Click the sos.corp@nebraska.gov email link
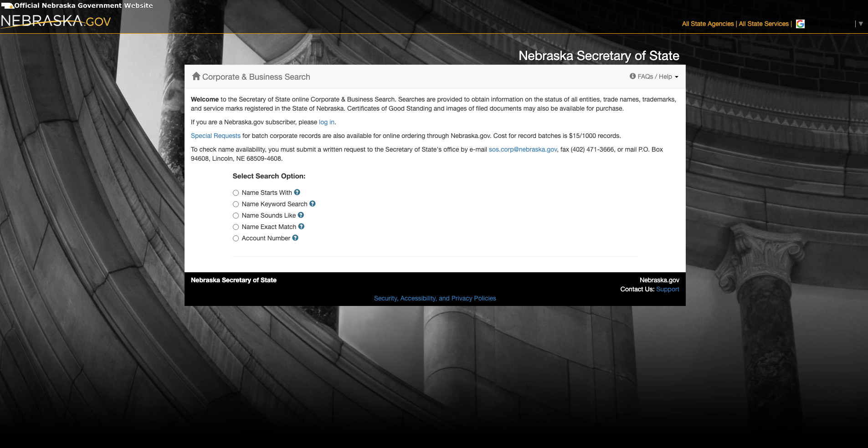The width and height of the screenshot is (868, 448). point(523,149)
